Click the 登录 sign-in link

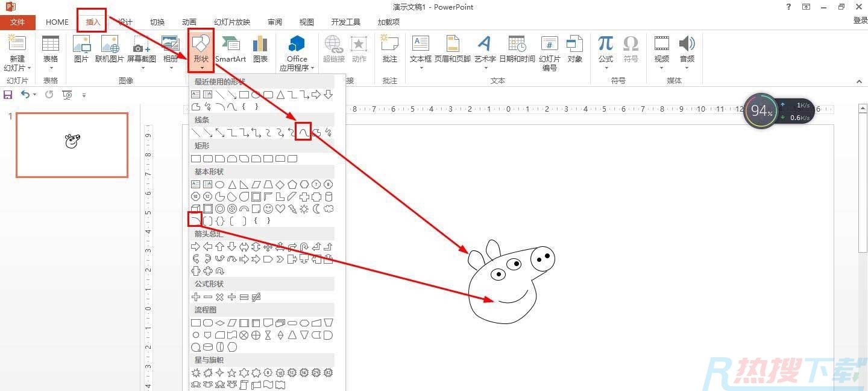click(860, 21)
